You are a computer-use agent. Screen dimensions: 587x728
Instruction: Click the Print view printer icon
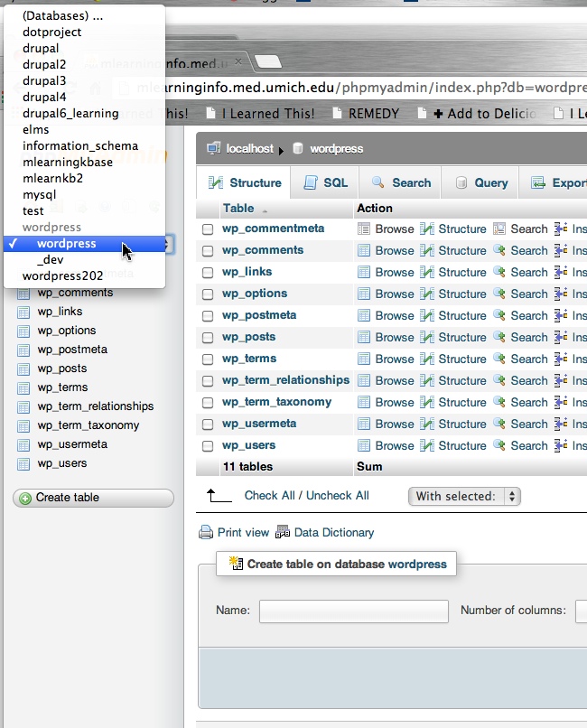click(206, 533)
